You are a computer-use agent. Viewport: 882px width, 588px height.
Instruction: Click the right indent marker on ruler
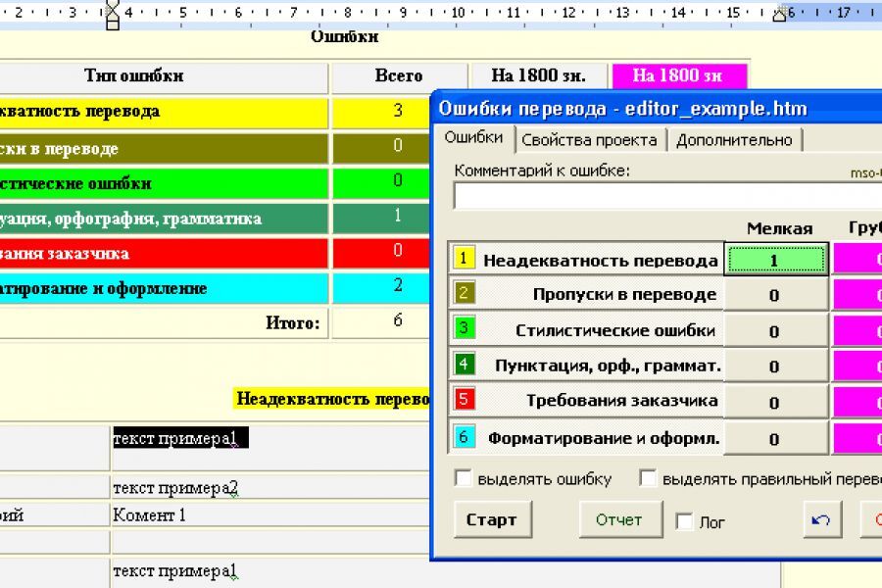click(x=780, y=15)
